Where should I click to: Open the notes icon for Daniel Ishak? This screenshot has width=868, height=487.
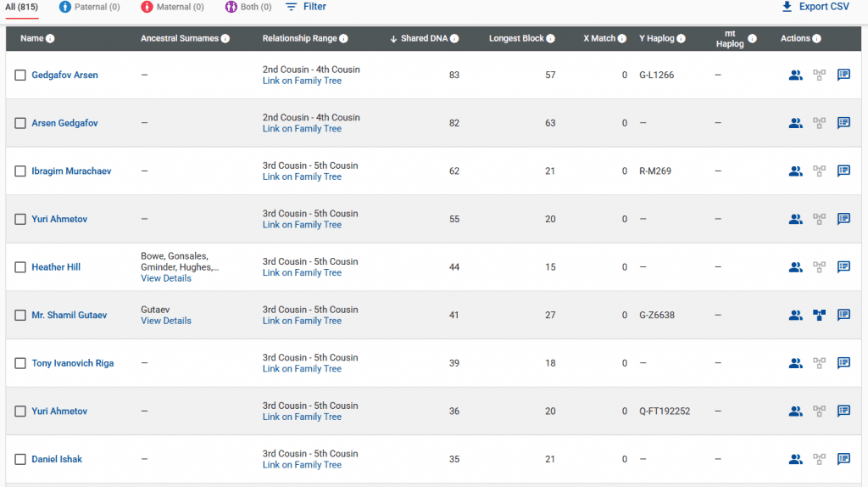click(843, 459)
